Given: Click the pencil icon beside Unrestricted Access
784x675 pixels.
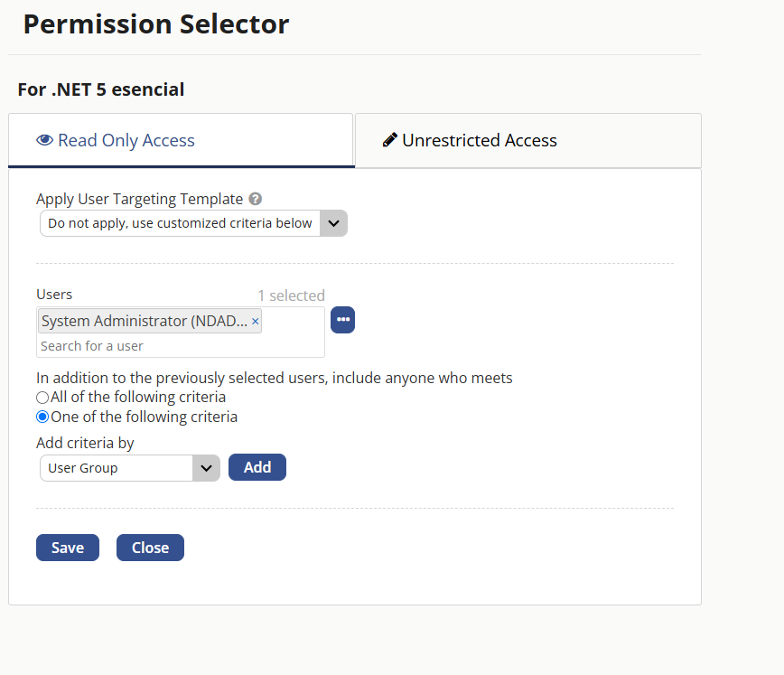Looking at the screenshot, I should tap(390, 139).
